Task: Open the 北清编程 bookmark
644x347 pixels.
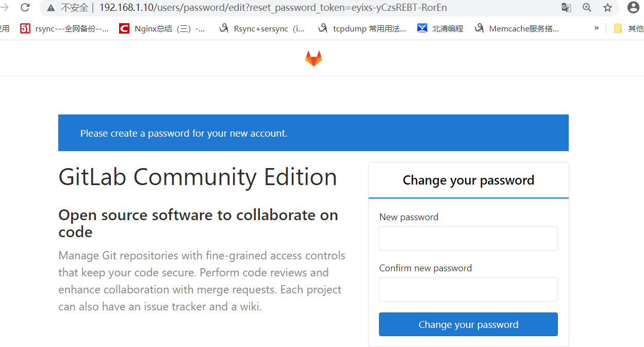Action: click(440, 29)
